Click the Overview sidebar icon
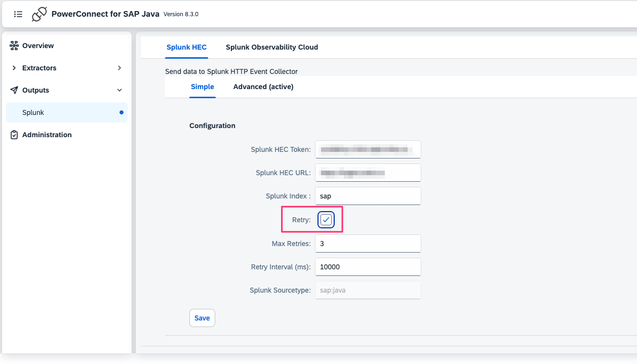The image size is (637, 364). pos(14,46)
